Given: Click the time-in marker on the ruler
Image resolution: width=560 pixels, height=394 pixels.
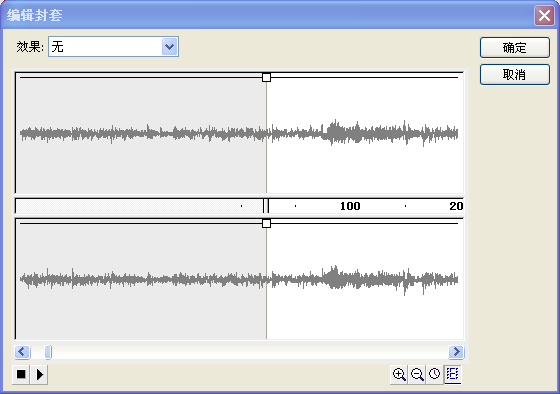Looking at the screenshot, I should [x=266, y=206].
